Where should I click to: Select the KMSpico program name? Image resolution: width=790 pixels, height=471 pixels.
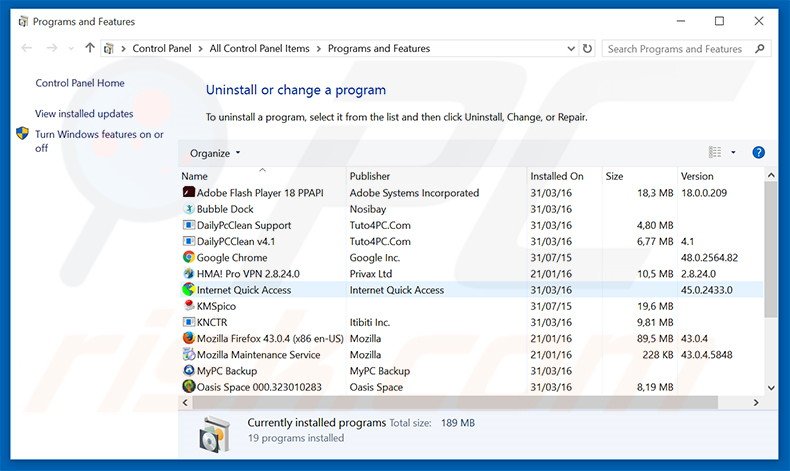(x=216, y=306)
